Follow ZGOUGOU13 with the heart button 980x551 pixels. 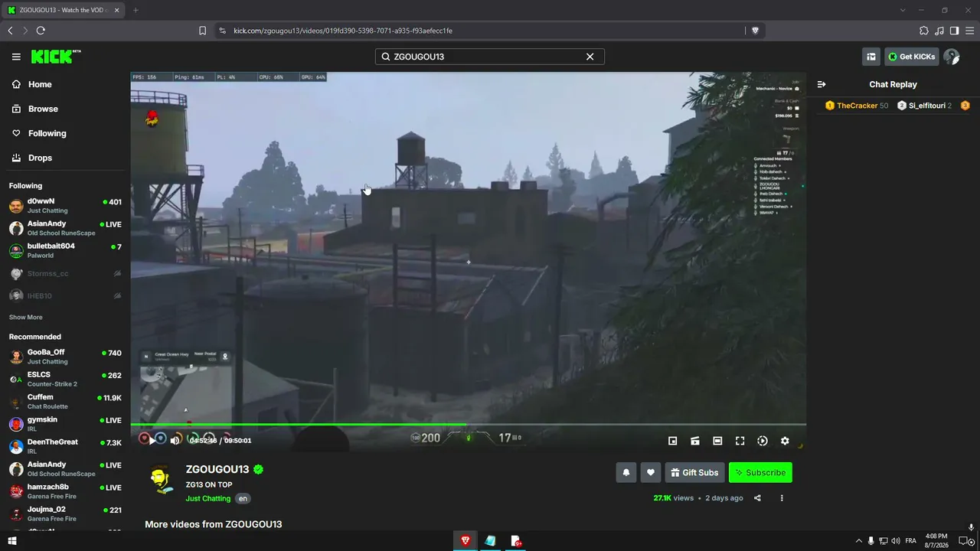click(x=651, y=472)
